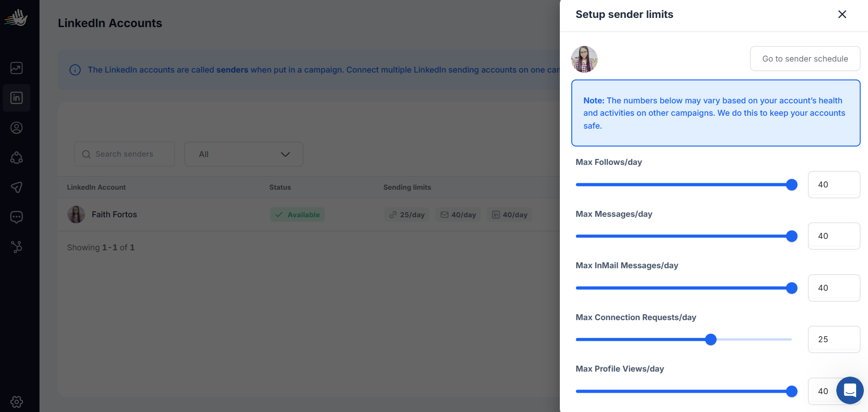This screenshot has height=412, width=868.
Task: Click the Max Messages/day slider handle
Action: pos(791,236)
